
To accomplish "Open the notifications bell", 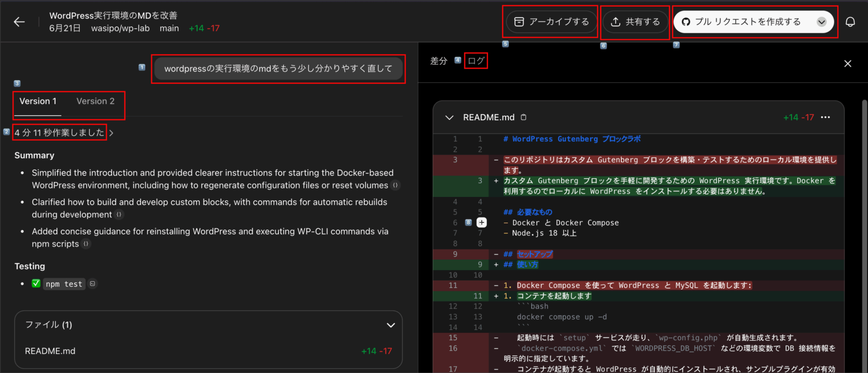I will click(850, 22).
